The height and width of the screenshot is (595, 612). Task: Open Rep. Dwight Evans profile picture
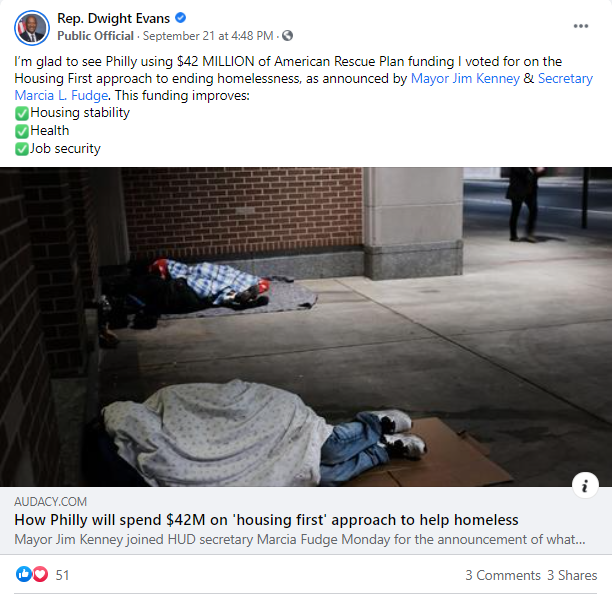coord(32,28)
